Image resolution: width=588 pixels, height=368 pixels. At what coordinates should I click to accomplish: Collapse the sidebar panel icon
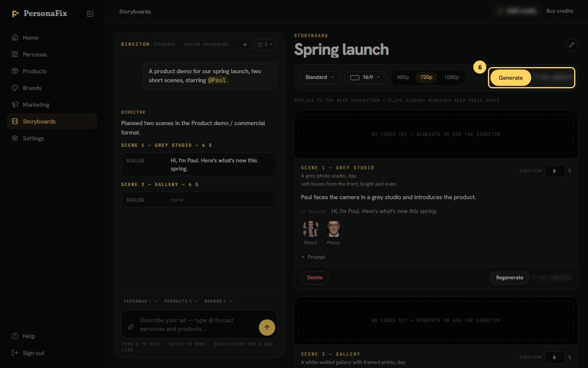coord(90,14)
